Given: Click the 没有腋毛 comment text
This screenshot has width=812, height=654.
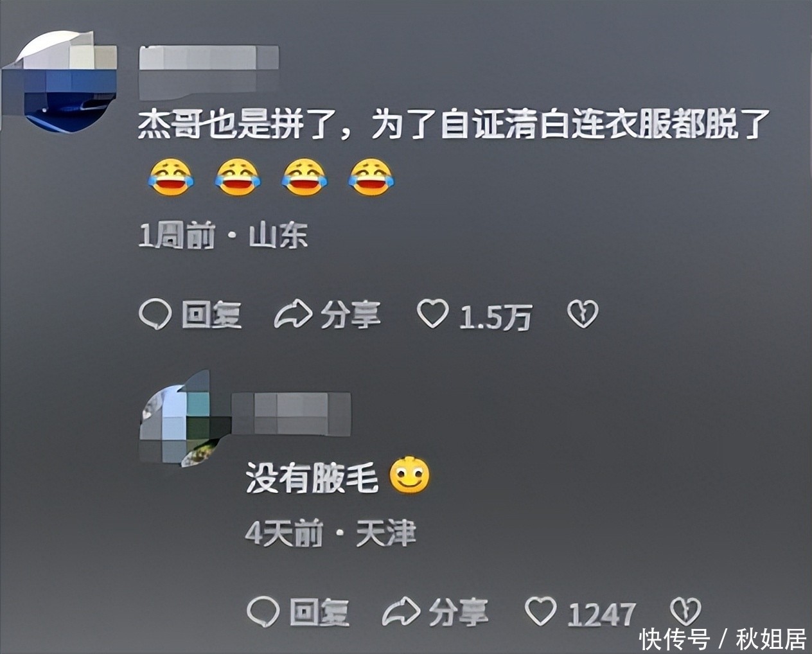Looking at the screenshot, I should 312,478.
